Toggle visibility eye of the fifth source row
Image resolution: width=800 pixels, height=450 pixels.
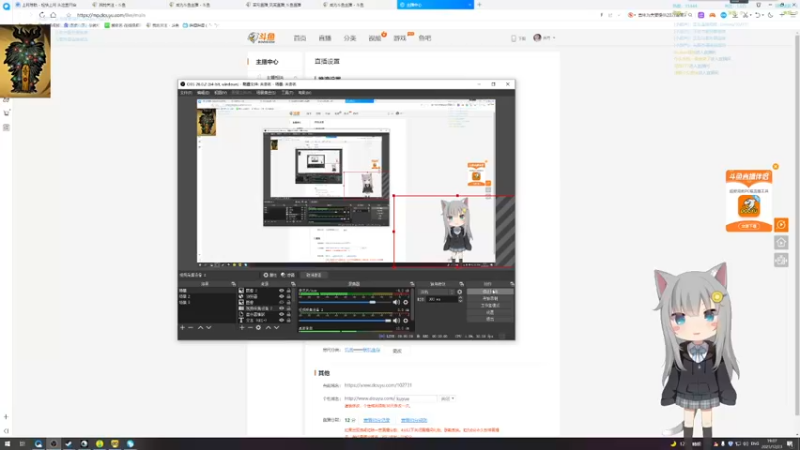click(x=281, y=314)
